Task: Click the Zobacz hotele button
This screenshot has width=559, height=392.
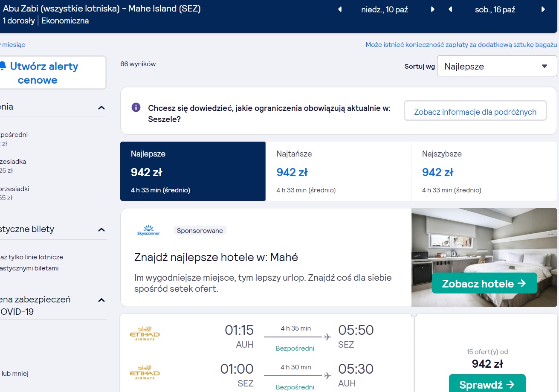Action: point(484,283)
